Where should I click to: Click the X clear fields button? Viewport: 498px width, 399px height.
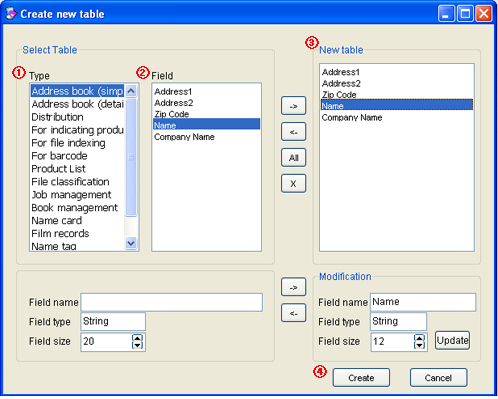click(293, 183)
